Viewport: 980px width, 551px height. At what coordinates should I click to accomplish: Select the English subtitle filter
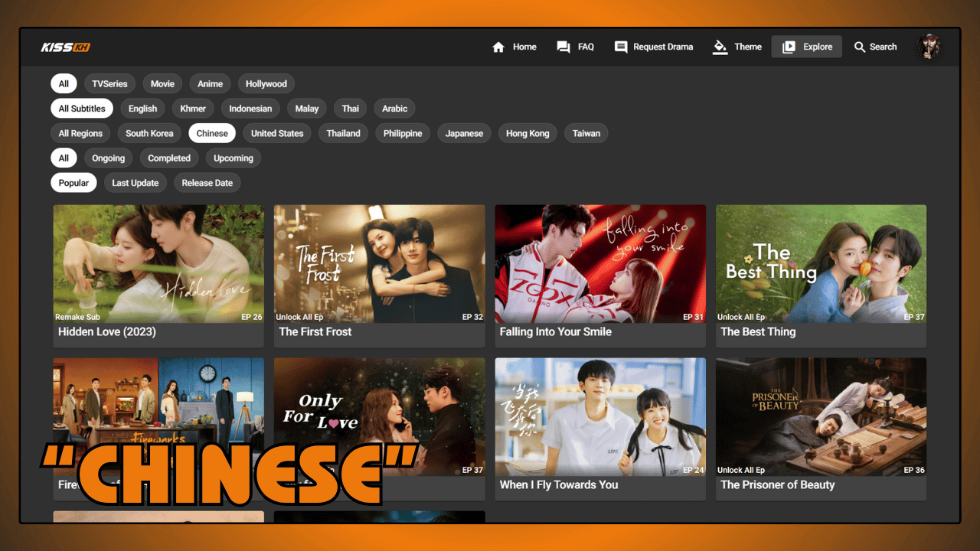pos(142,109)
